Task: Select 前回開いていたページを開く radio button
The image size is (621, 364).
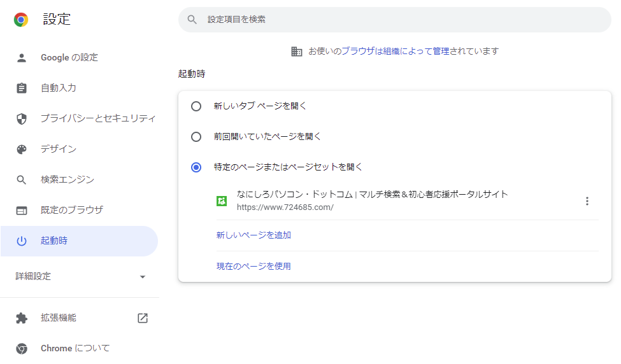Action: tap(196, 137)
